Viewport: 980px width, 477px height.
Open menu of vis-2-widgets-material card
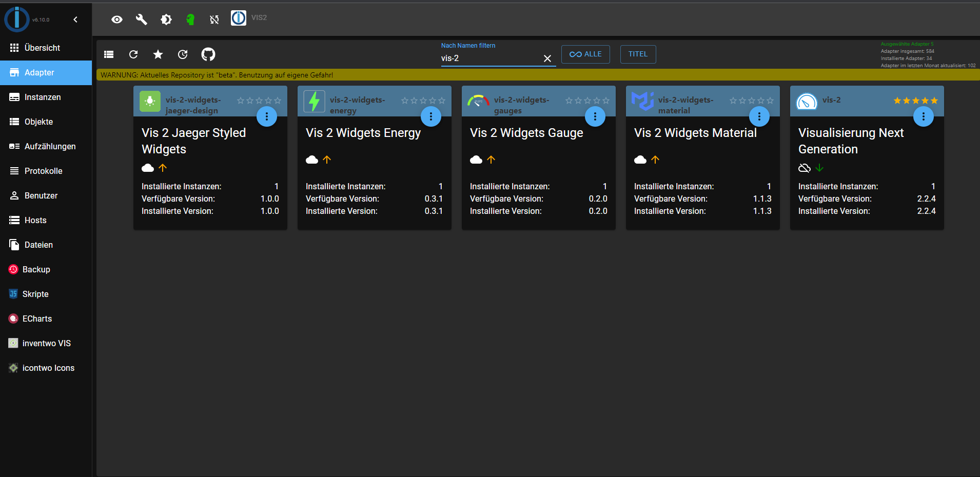(x=759, y=116)
